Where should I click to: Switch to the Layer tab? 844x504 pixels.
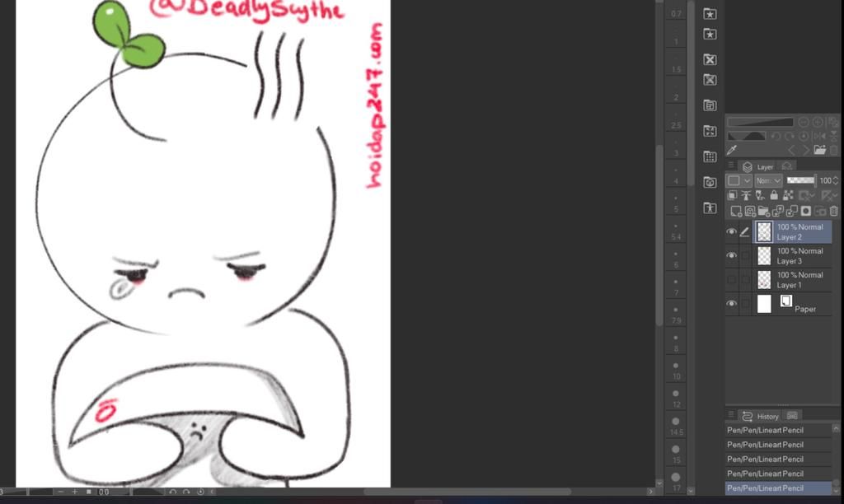point(759,166)
